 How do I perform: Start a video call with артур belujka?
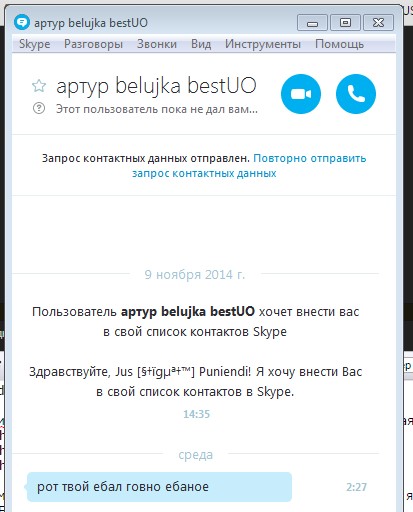pos(301,94)
